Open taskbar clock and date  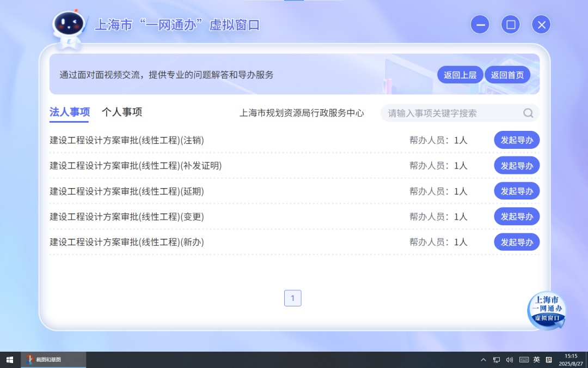[x=571, y=360]
